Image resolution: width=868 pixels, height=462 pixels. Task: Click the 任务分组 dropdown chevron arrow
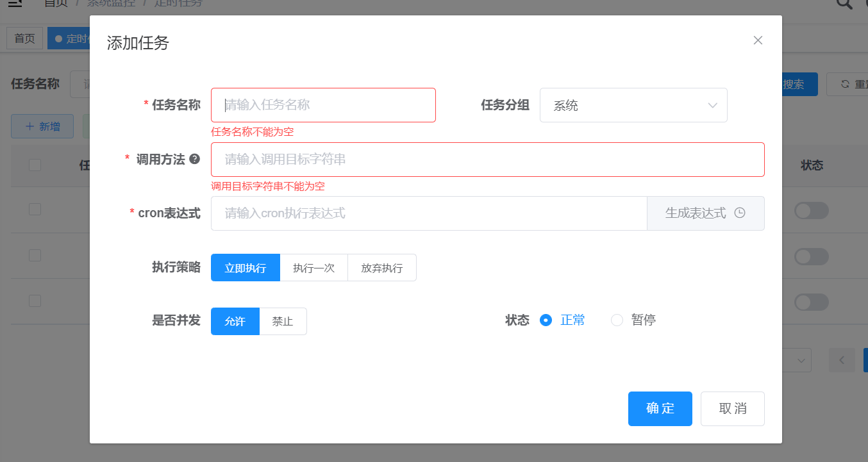tap(712, 105)
